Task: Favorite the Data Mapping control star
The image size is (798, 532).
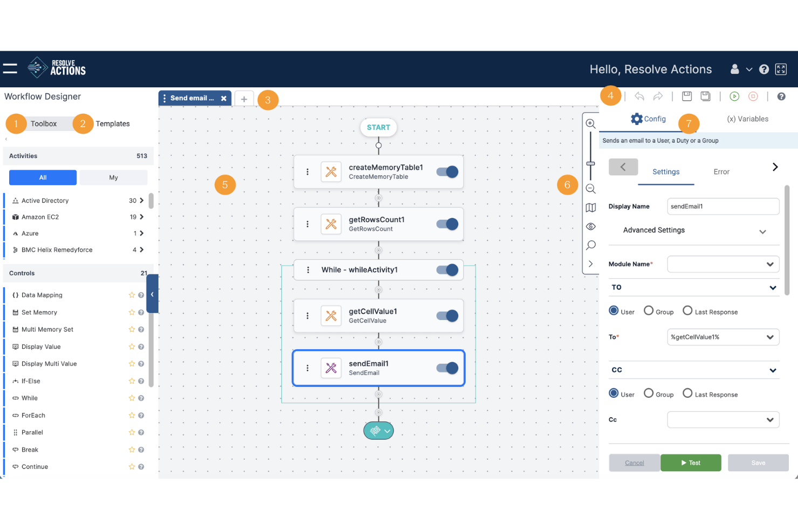Action: coord(132,295)
